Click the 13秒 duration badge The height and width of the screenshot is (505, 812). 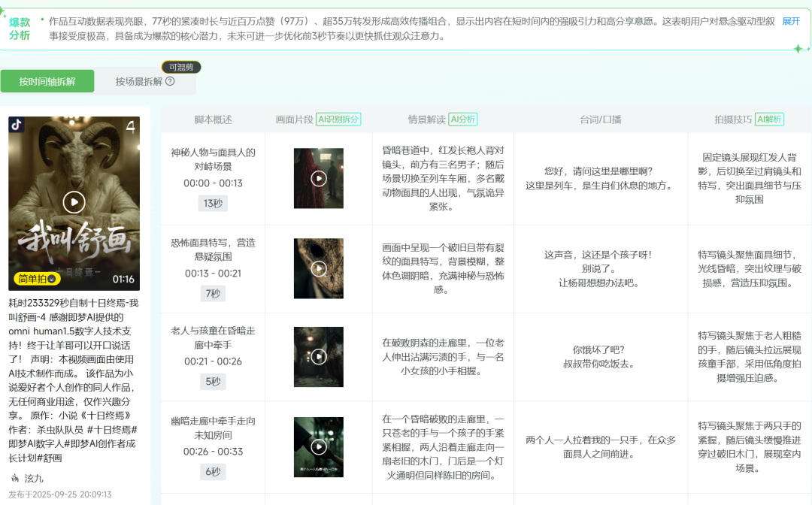pos(213,203)
